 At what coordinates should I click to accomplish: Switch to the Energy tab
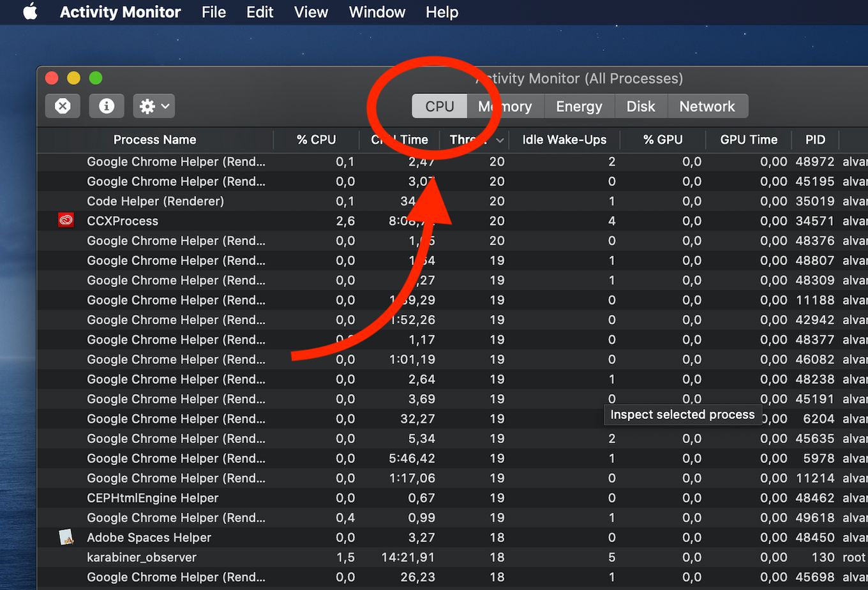coord(579,107)
